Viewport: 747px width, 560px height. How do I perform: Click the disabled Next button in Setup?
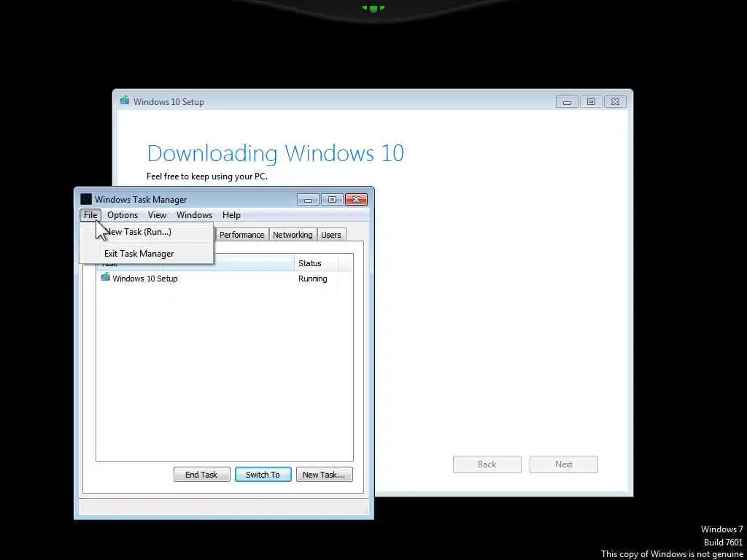tap(564, 464)
